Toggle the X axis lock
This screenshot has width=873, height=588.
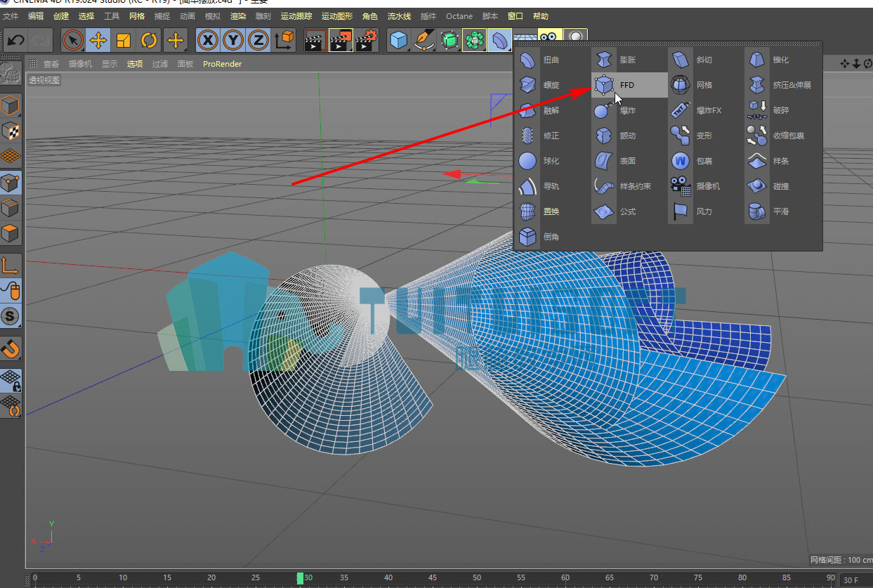coord(207,41)
